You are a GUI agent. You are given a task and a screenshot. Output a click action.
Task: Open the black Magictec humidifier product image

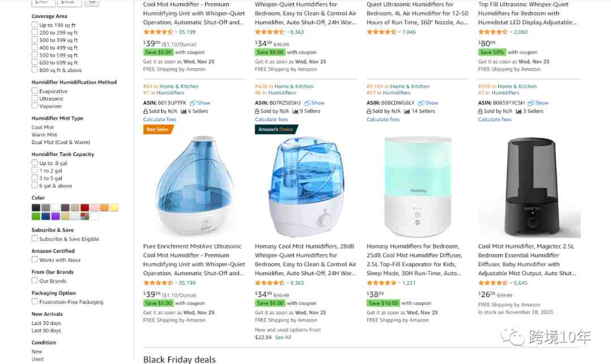click(529, 187)
